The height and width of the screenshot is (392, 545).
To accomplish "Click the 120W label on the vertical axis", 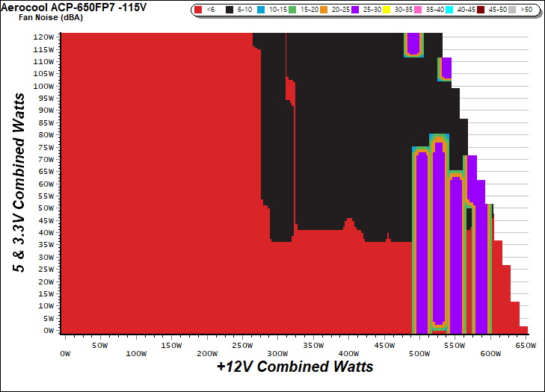I will [x=44, y=37].
